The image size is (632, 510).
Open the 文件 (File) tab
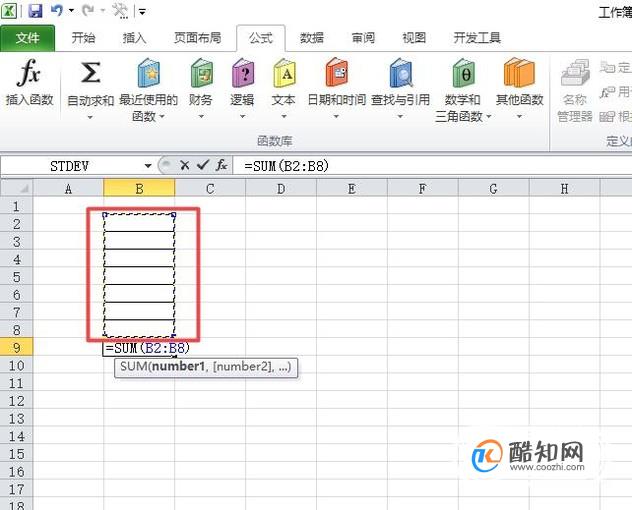tap(27, 38)
